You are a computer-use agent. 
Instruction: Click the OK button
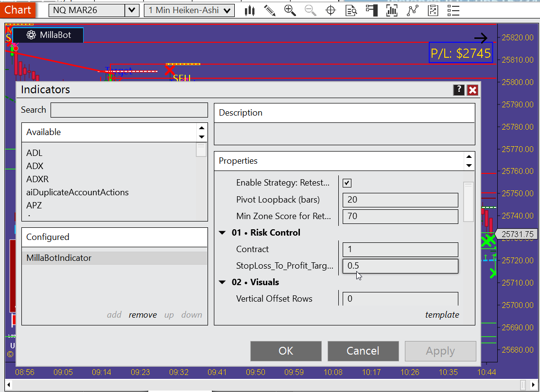(x=286, y=351)
